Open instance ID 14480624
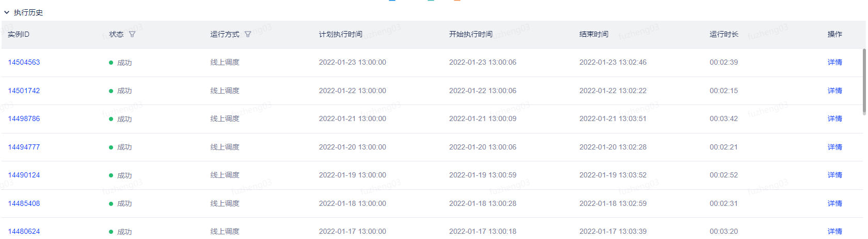Screen dimensions: 868x239 (24, 231)
